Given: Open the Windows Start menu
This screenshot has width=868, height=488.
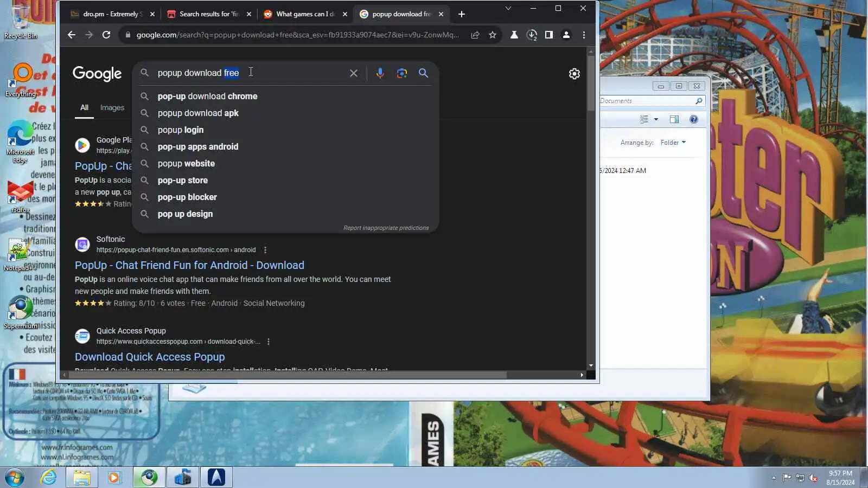Looking at the screenshot, I should [x=15, y=477].
